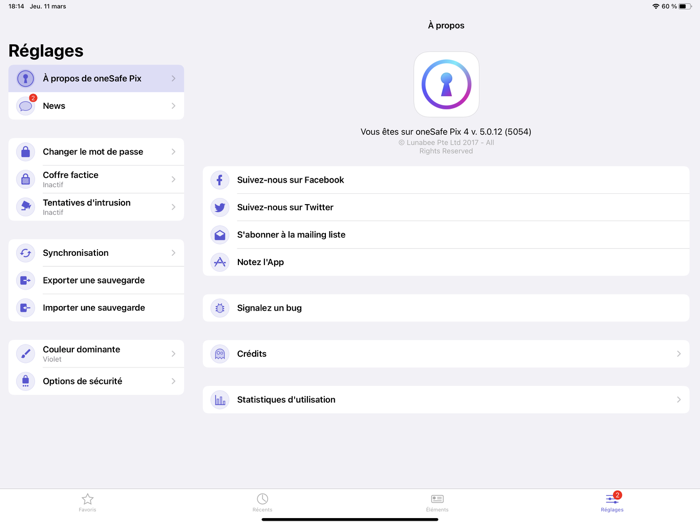Expand chevron on À propos de oneSafe Pix row
The height and width of the screenshot is (525, 700).
[173, 79]
